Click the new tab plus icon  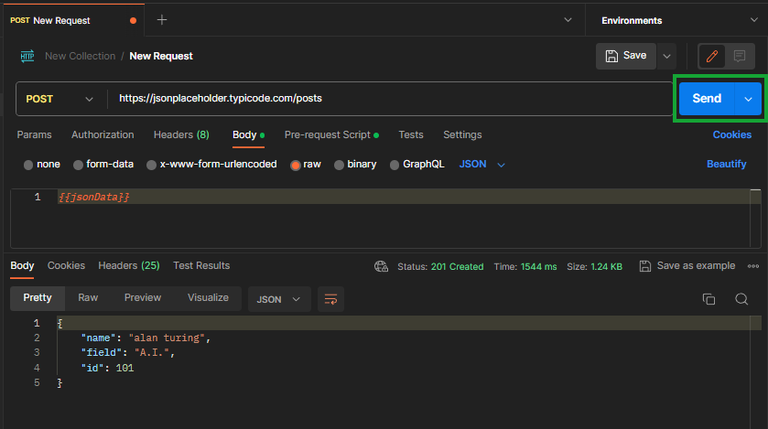click(x=162, y=20)
